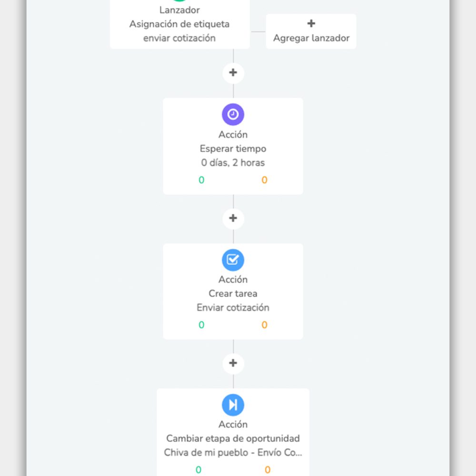This screenshot has height=476, width=476.
Task: Click the orange counter in Crear tarea card
Action: point(264,325)
